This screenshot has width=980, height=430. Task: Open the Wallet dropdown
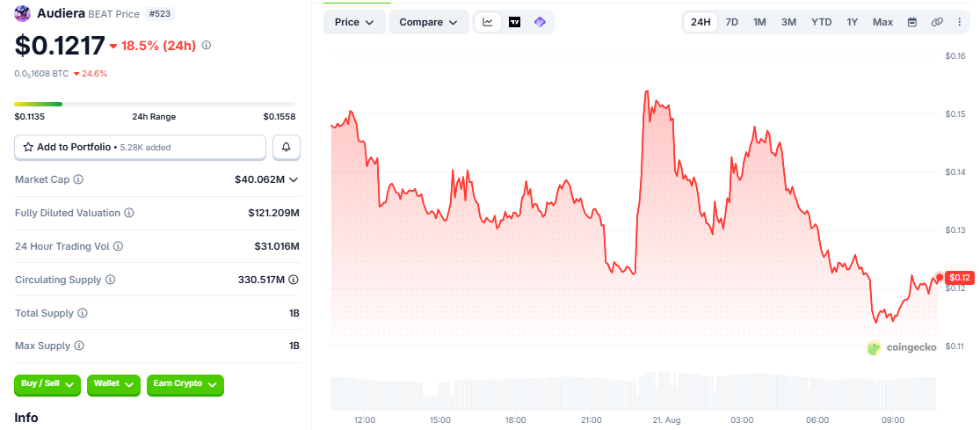[x=113, y=384]
